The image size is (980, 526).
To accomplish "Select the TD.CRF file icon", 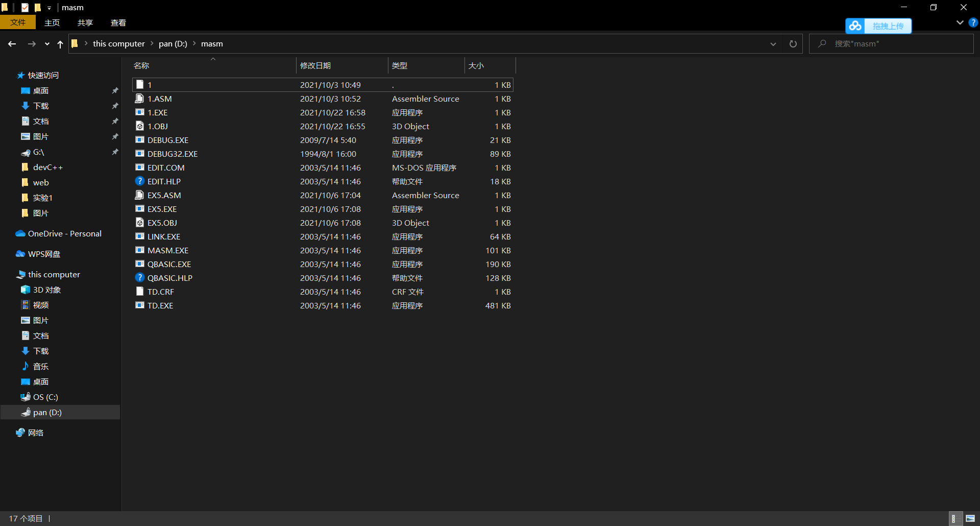I will click(x=139, y=292).
